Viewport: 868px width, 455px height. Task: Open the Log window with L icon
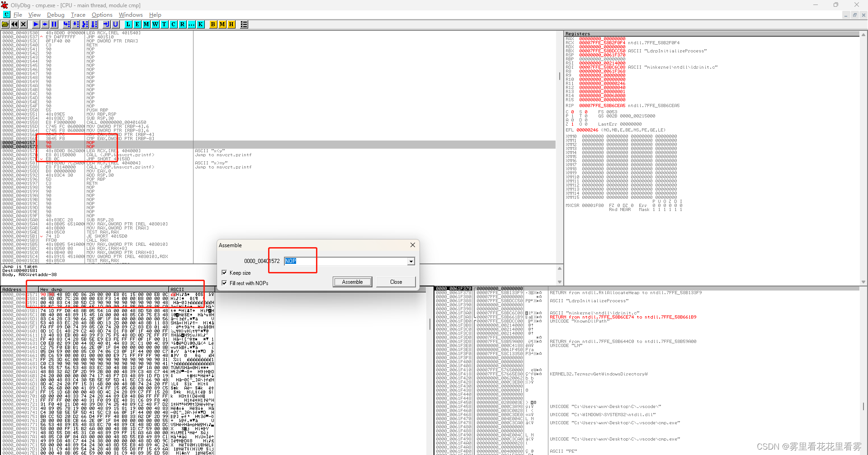pos(128,24)
